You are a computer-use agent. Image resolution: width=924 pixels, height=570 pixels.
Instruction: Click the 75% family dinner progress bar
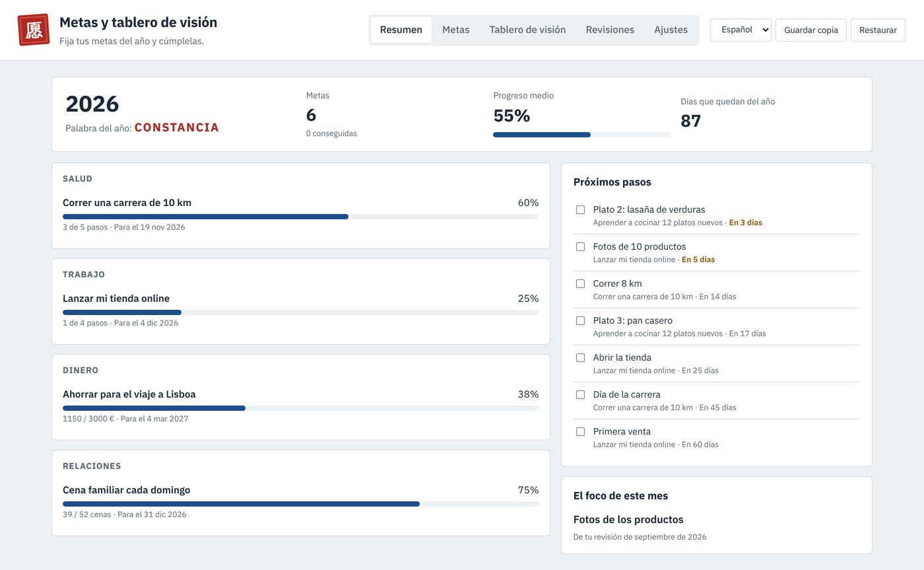[301, 504]
